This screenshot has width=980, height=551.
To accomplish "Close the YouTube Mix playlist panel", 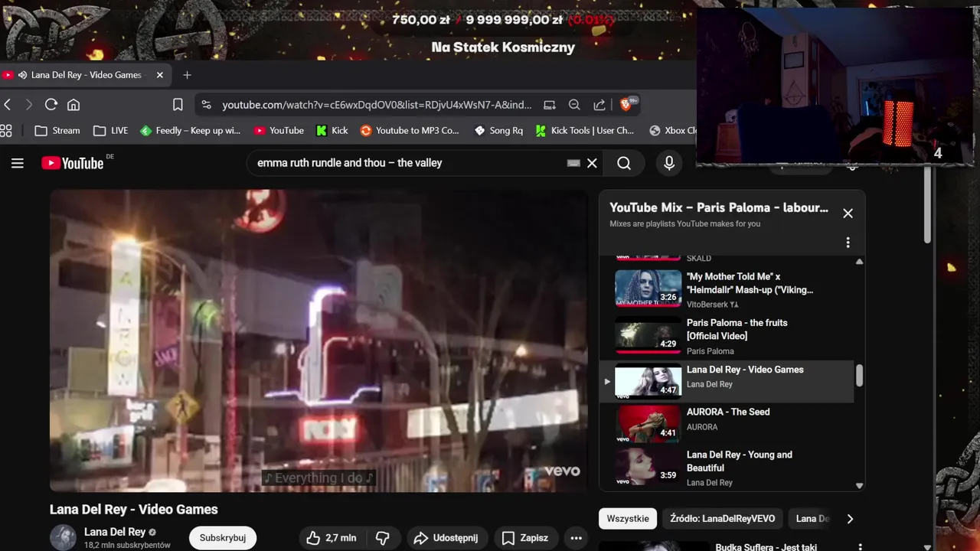I will (848, 214).
